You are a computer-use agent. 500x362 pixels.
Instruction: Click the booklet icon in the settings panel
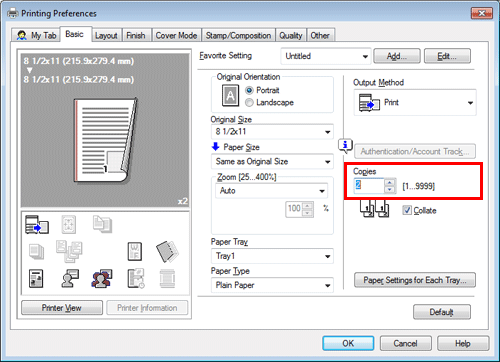click(x=167, y=251)
